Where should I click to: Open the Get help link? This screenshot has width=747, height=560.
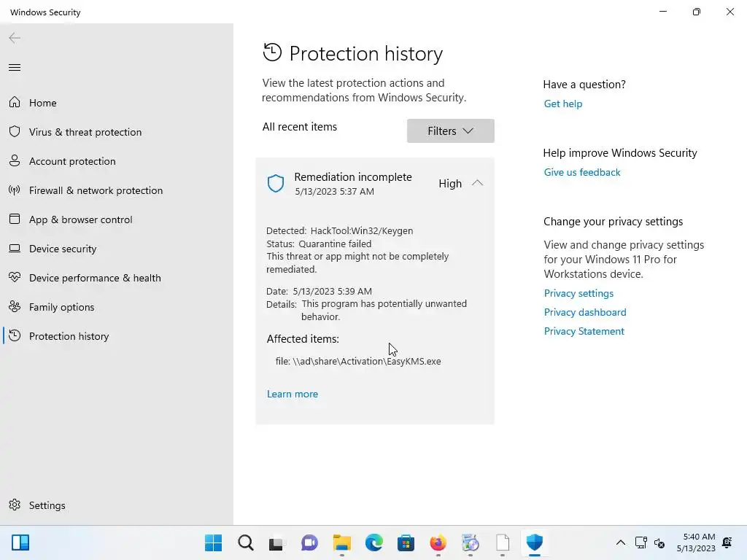(563, 104)
